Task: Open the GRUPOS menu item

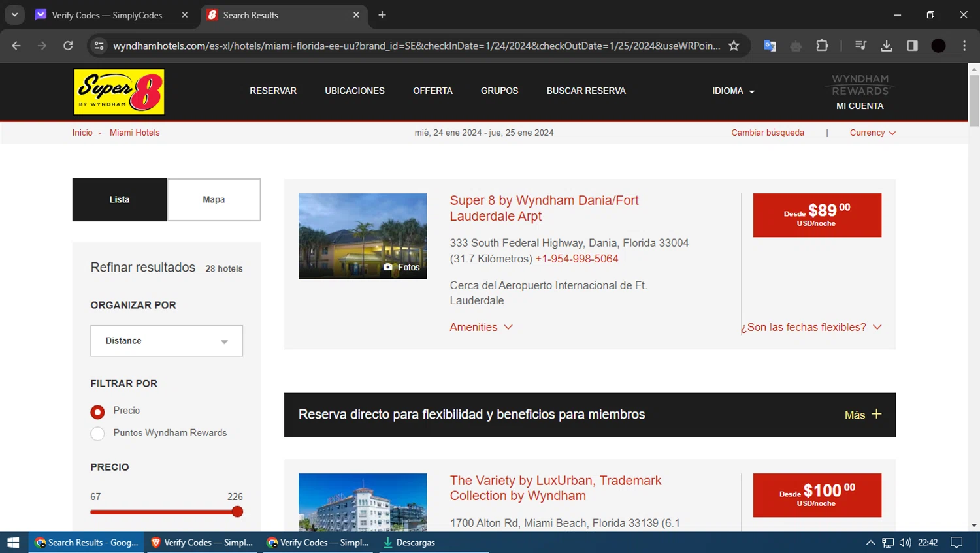Action: [500, 91]
